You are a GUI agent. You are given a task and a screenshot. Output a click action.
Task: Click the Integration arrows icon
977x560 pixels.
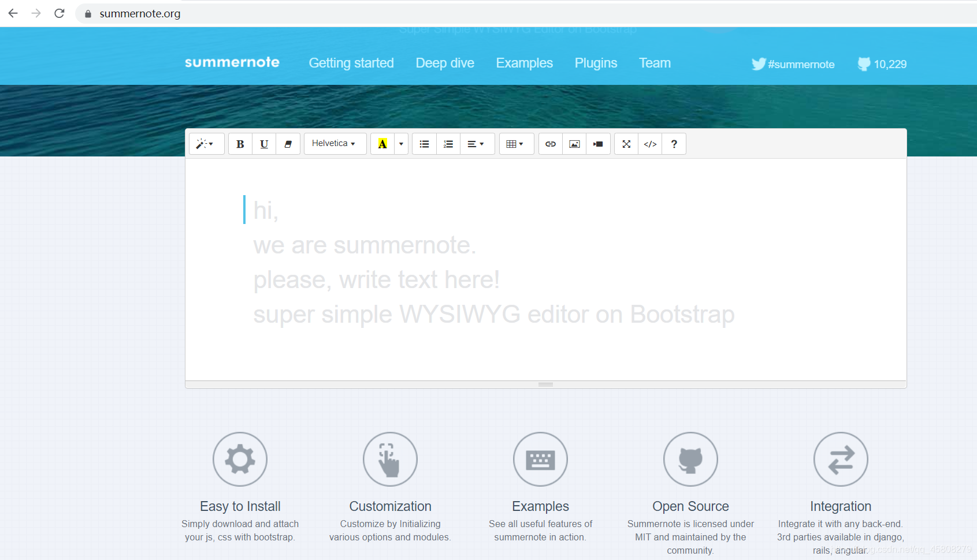(841, 459)
